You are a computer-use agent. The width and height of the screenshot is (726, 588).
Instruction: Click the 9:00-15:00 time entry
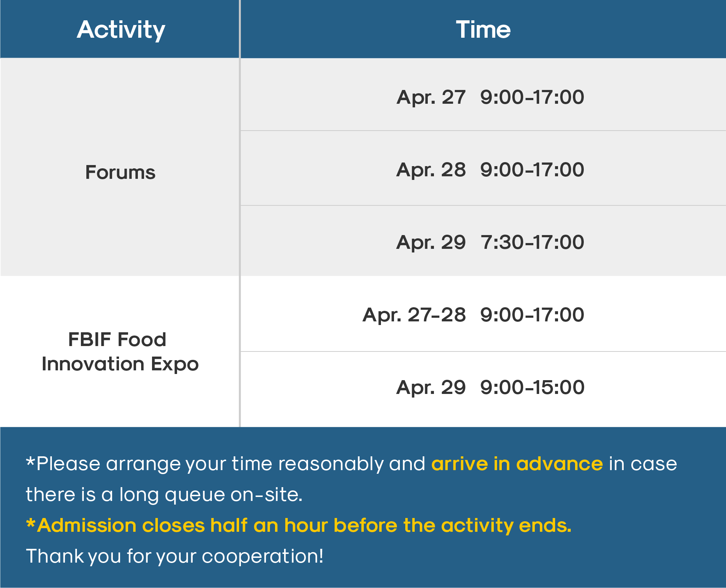(532, 387)
